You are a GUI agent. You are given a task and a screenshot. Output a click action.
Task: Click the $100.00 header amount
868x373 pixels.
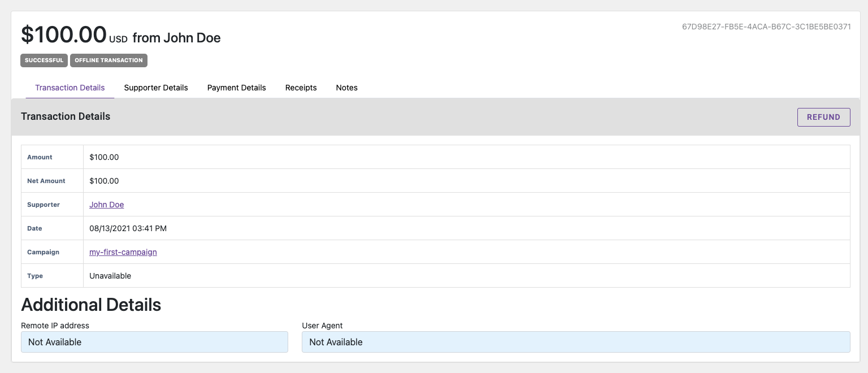(64, 35)
